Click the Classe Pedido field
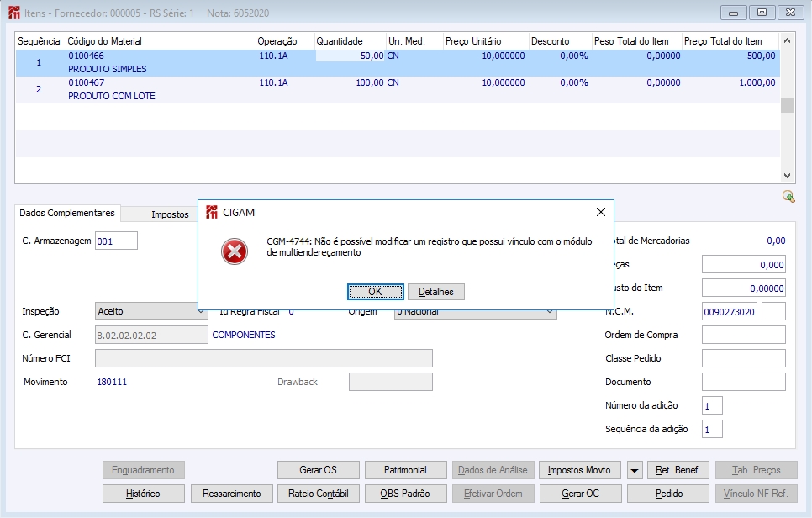This screenshot has height=518, width=812. click(744, 358)
